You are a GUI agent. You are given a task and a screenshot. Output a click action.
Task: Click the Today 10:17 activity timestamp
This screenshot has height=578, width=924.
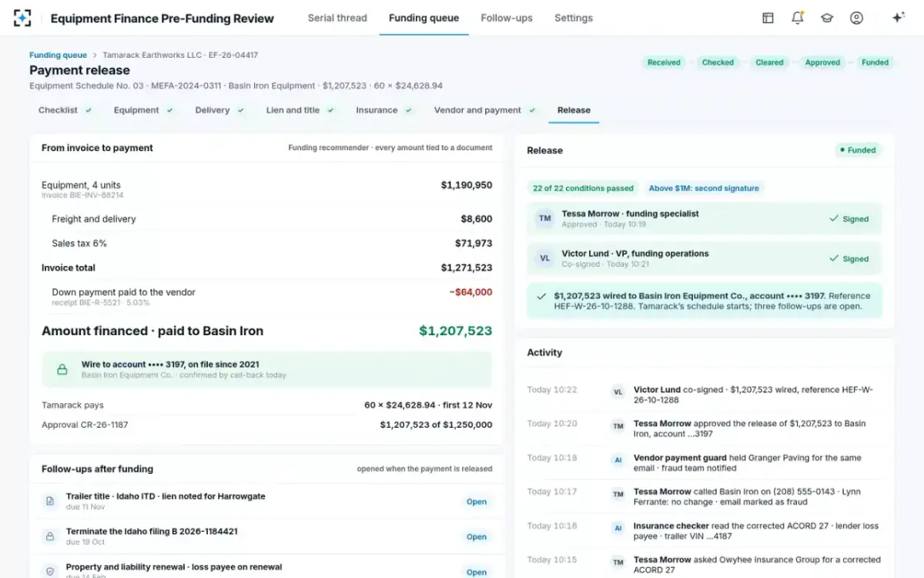(551, 492)
